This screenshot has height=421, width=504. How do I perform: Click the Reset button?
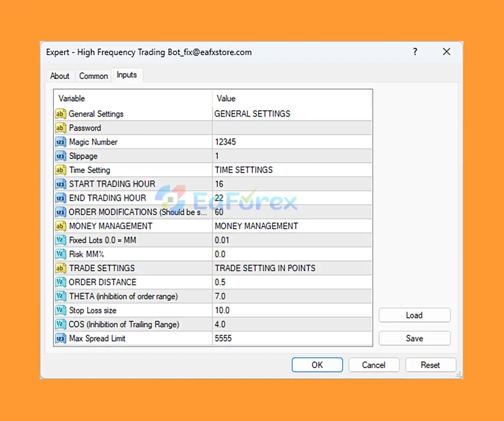click(430, 365)
